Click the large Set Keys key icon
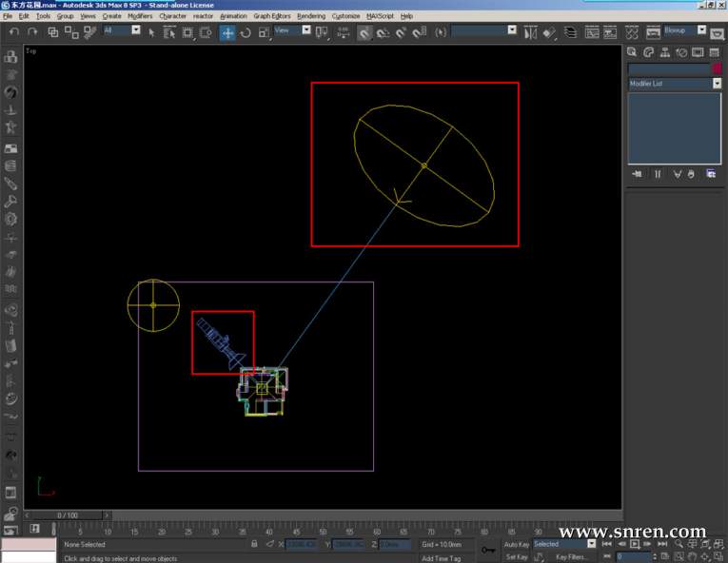The height and width of the screenshot is (563, 728). (488, 550)
